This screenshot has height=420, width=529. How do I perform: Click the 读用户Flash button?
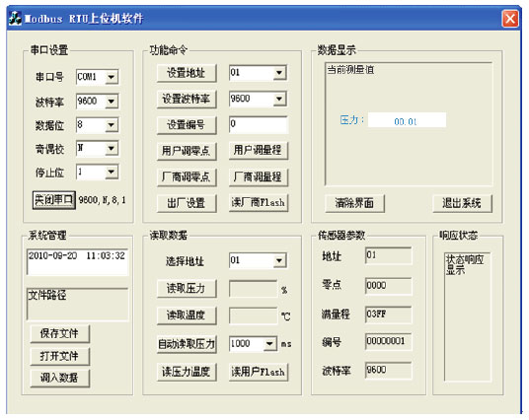(x=259, y=372)
